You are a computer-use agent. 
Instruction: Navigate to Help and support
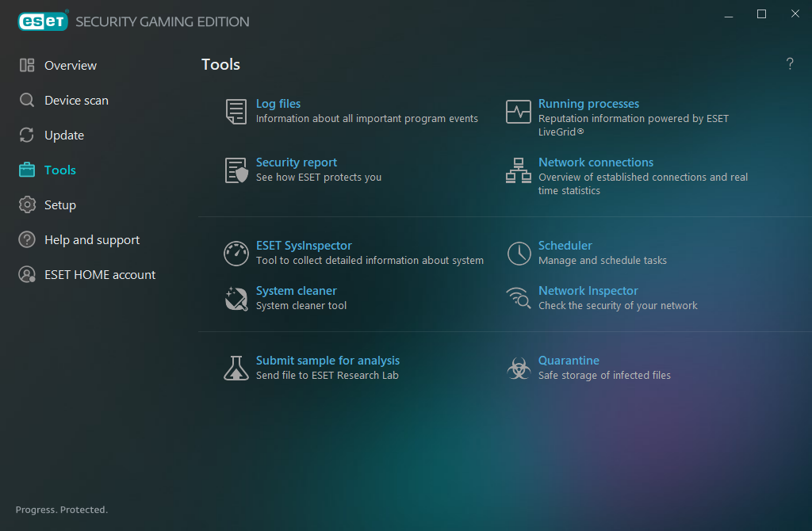(x=92, y=240)
